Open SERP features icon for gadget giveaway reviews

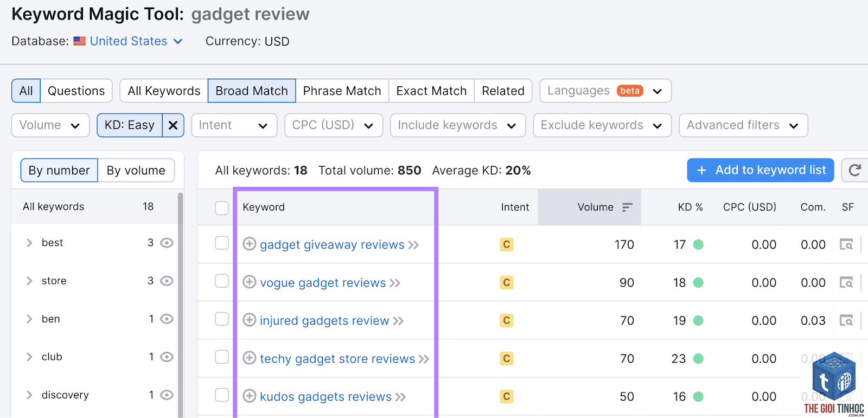846,245
